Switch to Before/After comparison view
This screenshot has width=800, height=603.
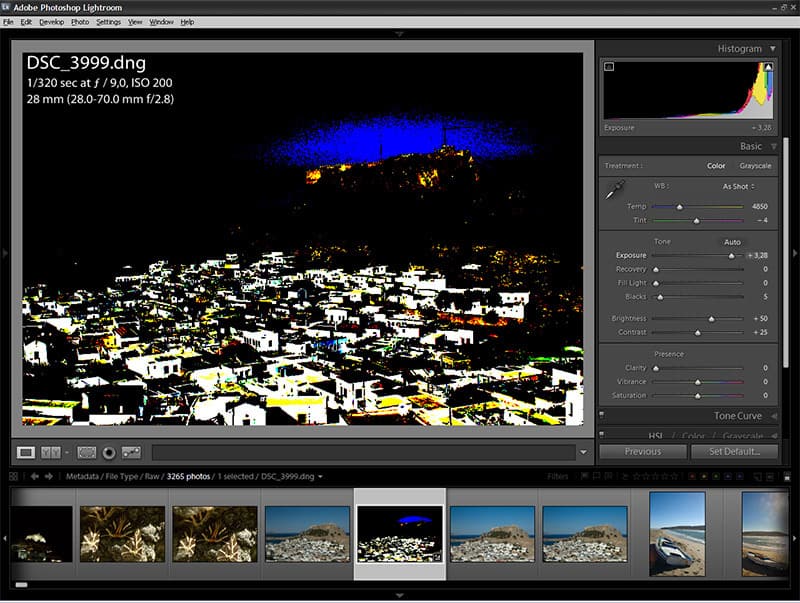point(51,452)
